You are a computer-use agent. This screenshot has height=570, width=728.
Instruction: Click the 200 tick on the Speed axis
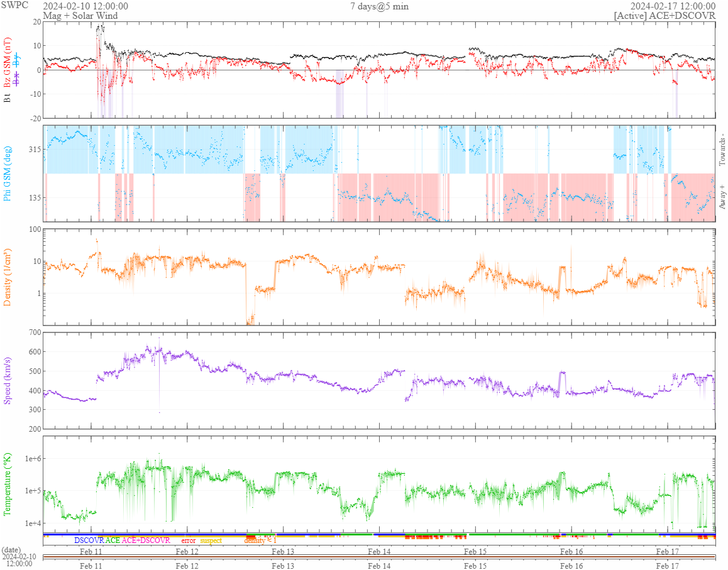pyautogui.click(x=35, y=429)
